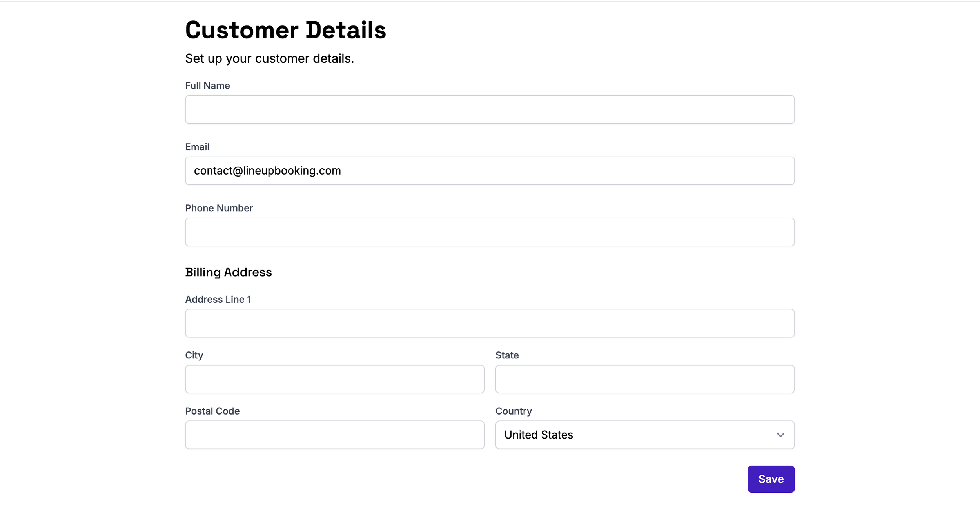Click the Country dropdown chevron arrow
This screenshot has height=515, width=980.
point(780,435)
